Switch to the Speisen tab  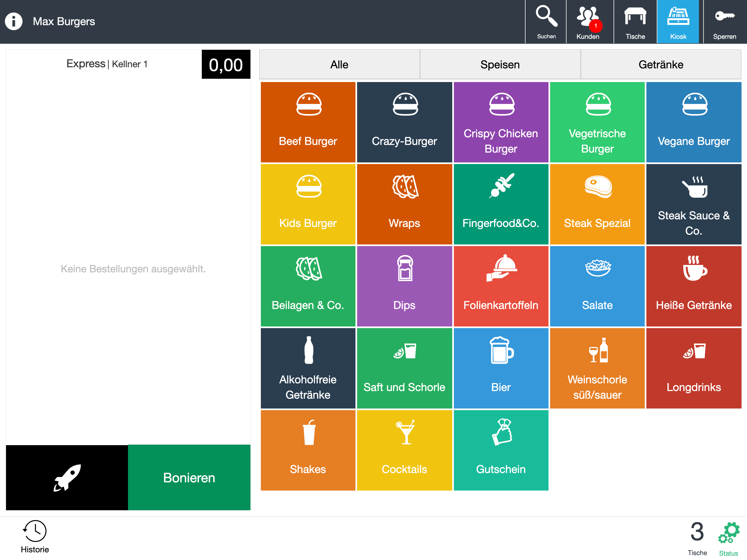[500, 65]
